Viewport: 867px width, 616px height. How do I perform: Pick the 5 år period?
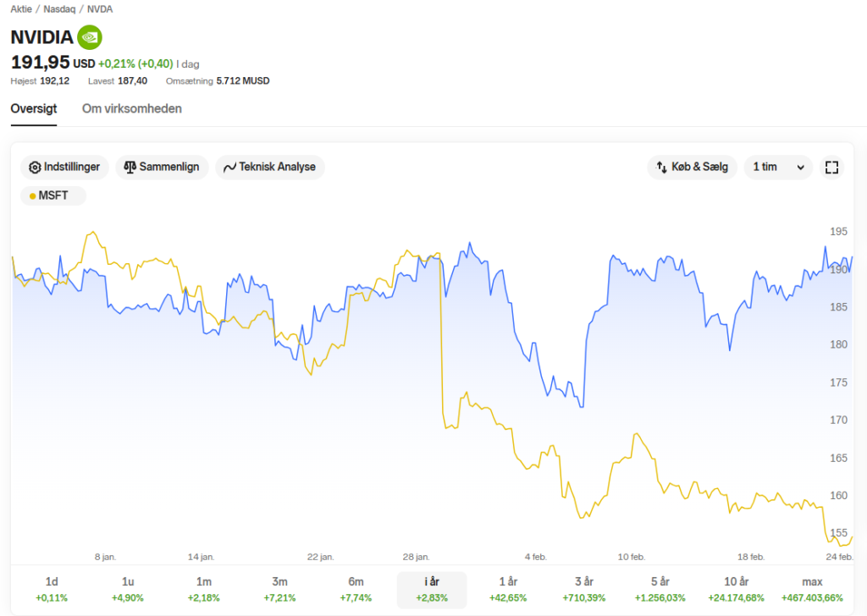660,590
